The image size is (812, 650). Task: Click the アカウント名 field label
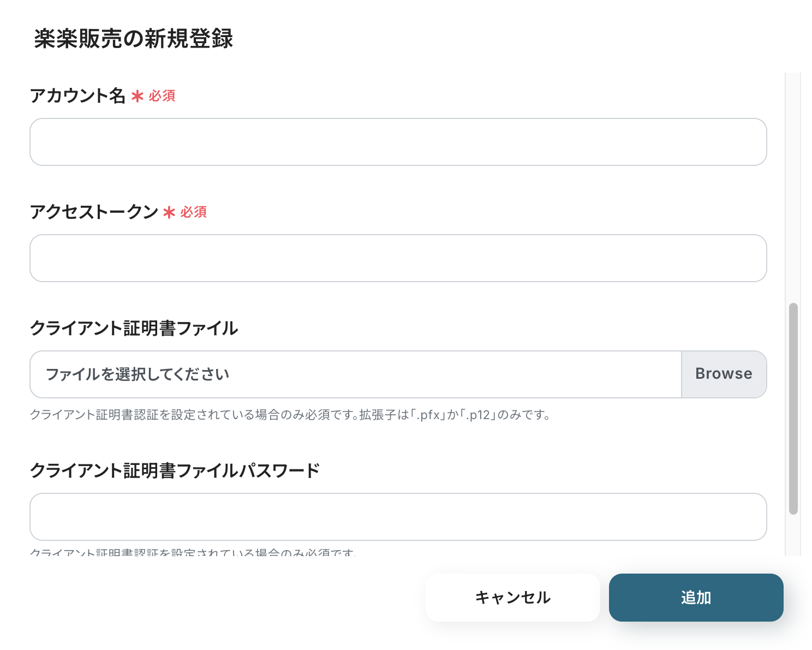click(x=77, y=96)
